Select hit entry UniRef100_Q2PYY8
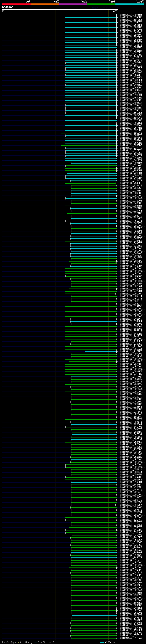Viewport: 146px width, 644px height. pyautogui.click(x=131, y=60)
